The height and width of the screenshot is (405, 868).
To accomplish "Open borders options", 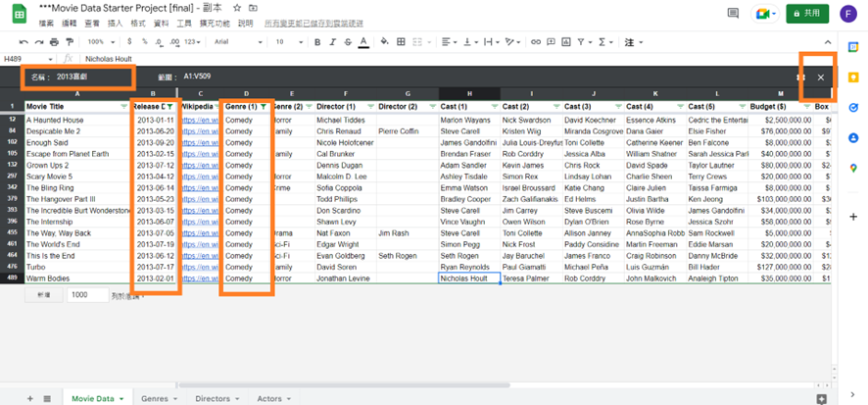I will (402, 42).
